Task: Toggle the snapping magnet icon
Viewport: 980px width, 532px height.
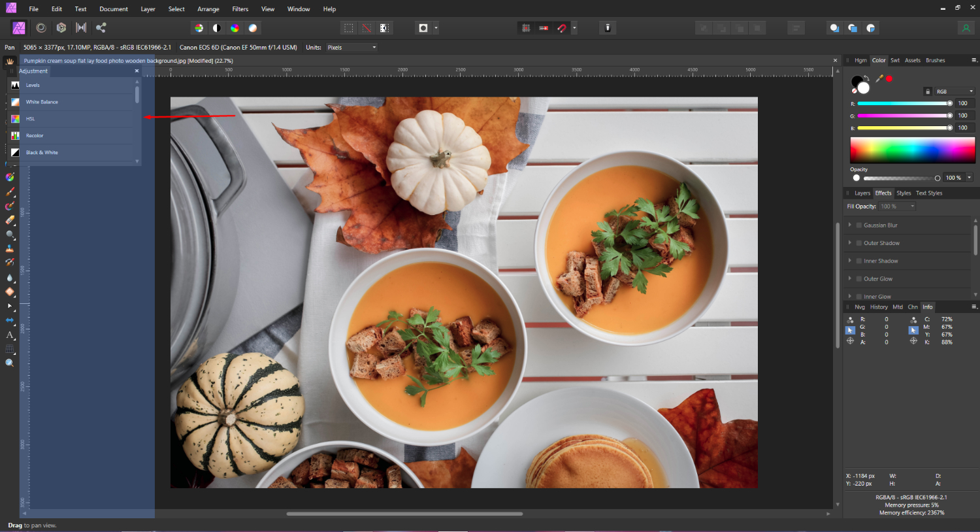Action: (562, 28)
